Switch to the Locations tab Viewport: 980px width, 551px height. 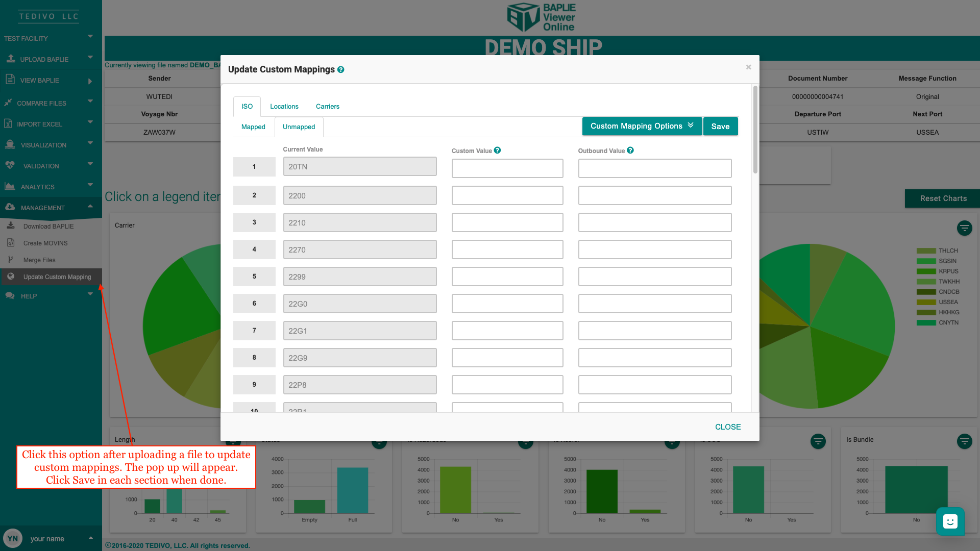point(284,107)
